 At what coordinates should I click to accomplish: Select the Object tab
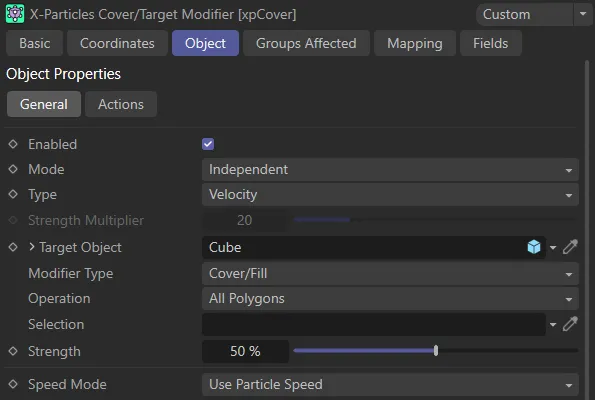coord(205,43)
